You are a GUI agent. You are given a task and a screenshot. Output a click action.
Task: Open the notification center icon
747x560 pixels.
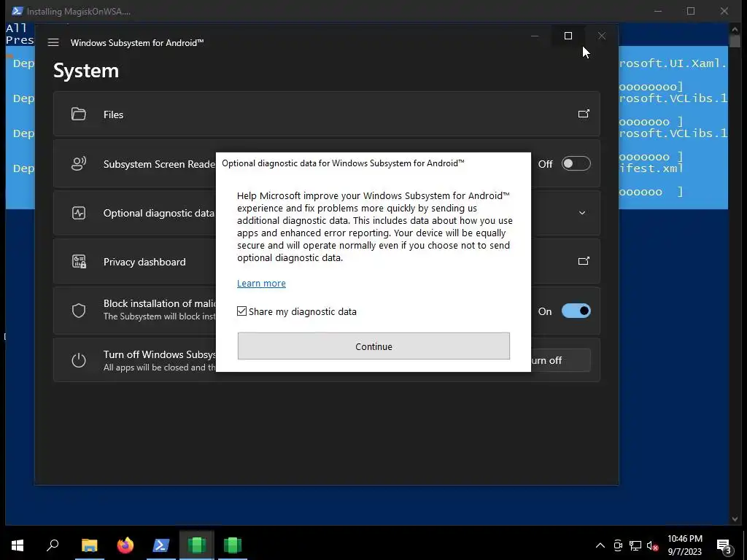point(724,547)
